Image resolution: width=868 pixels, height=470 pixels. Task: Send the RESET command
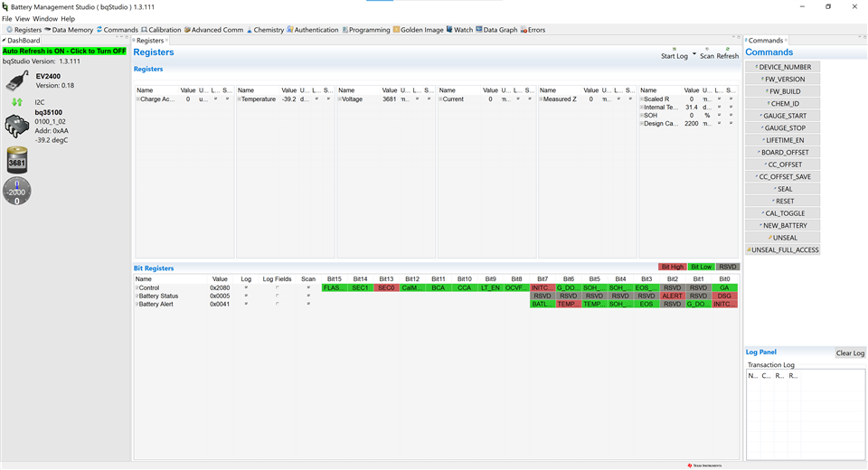[x=783, y=201]
